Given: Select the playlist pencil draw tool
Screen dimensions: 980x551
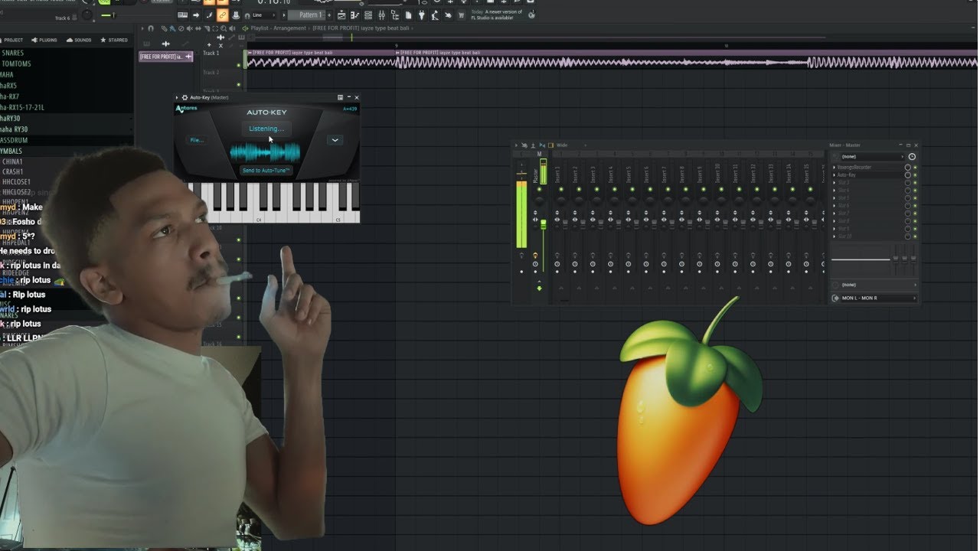Looking at the screenshot, I should click(x=164, y=28).
